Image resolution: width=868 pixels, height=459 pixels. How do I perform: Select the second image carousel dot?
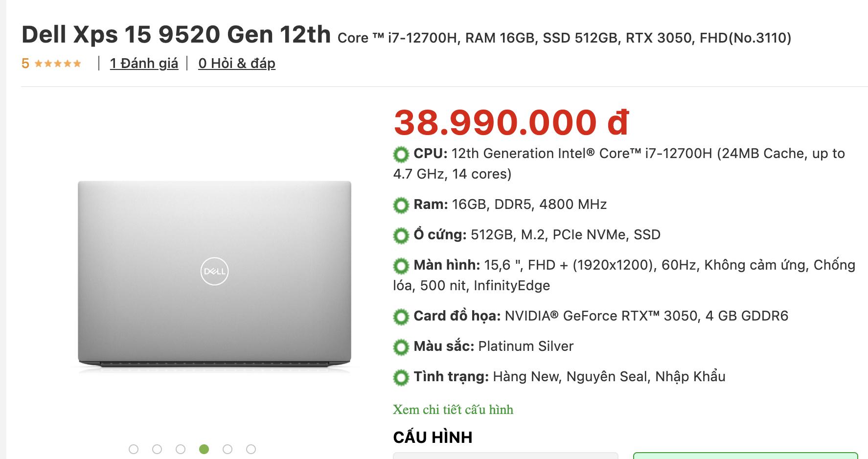157,449
